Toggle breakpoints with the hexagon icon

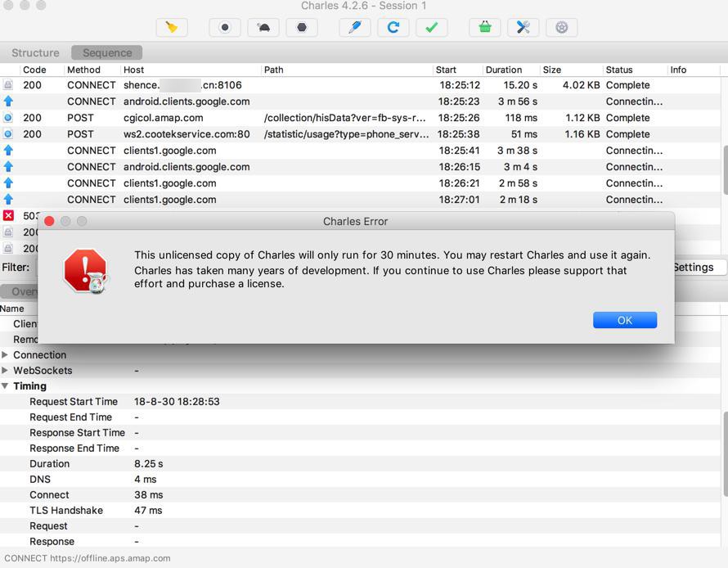tap(302, 27)
